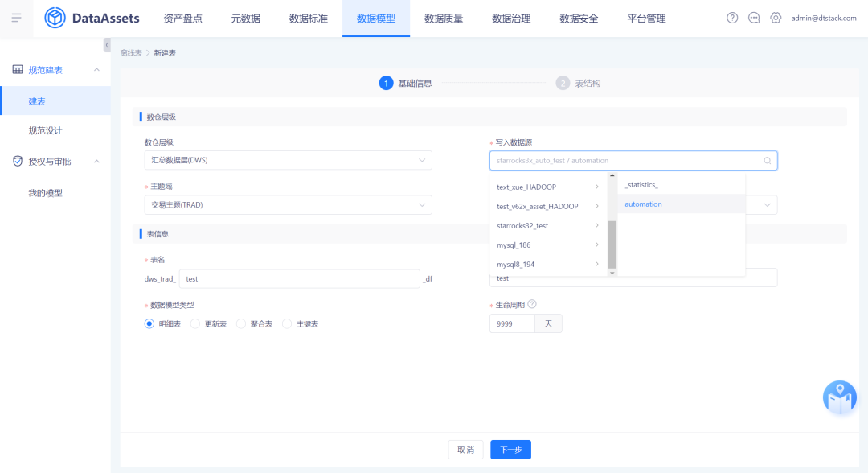The image size is (868, 473).
Task: Click the search icon in data source field
Action: (x=768, y=161)
